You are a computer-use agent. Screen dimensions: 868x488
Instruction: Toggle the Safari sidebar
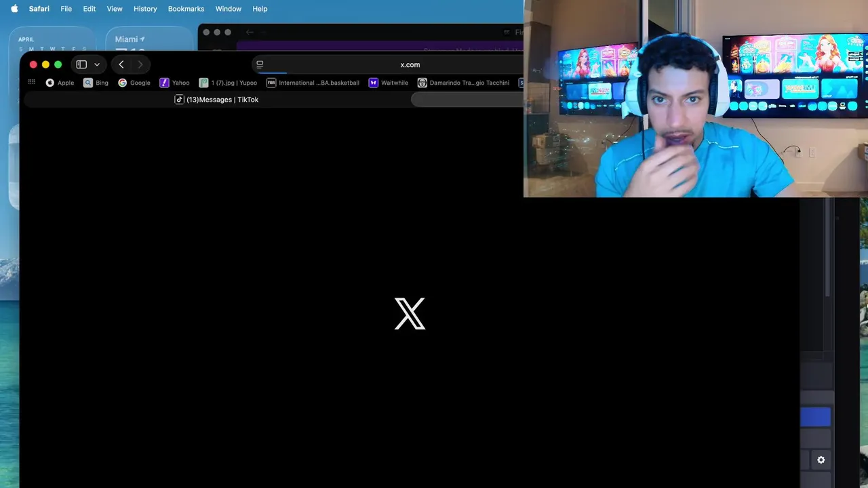[x=81, y=64]
